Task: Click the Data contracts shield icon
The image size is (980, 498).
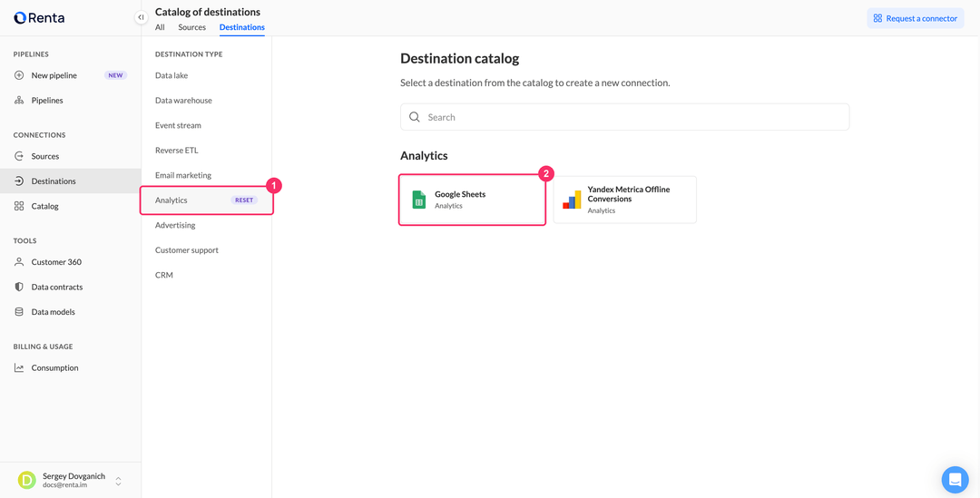Action: (19, 287)
